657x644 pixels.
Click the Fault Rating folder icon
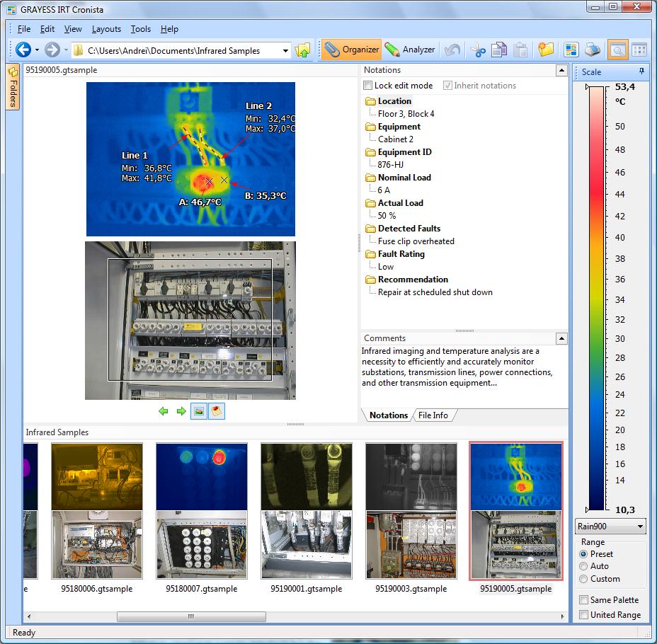tap(370, 254)
